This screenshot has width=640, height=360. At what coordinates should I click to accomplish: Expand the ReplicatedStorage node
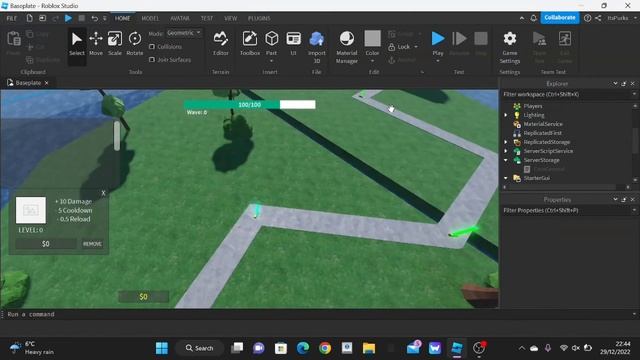coord(506,142)
